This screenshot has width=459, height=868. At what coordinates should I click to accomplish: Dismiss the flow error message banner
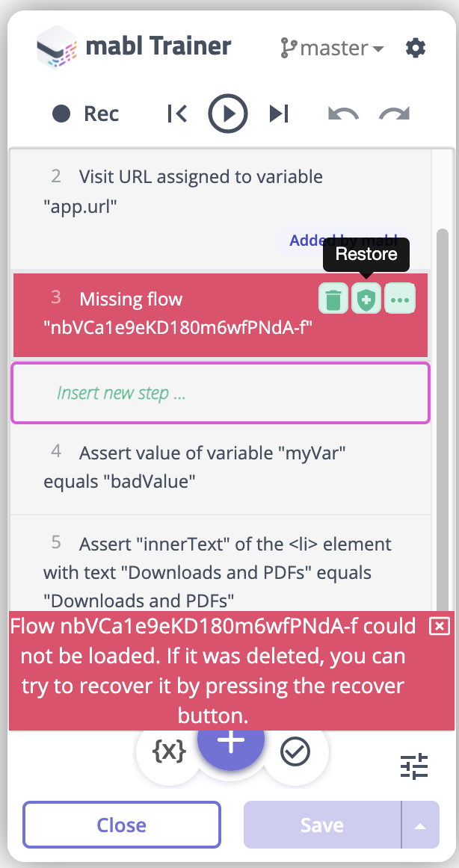coord(440,626)
